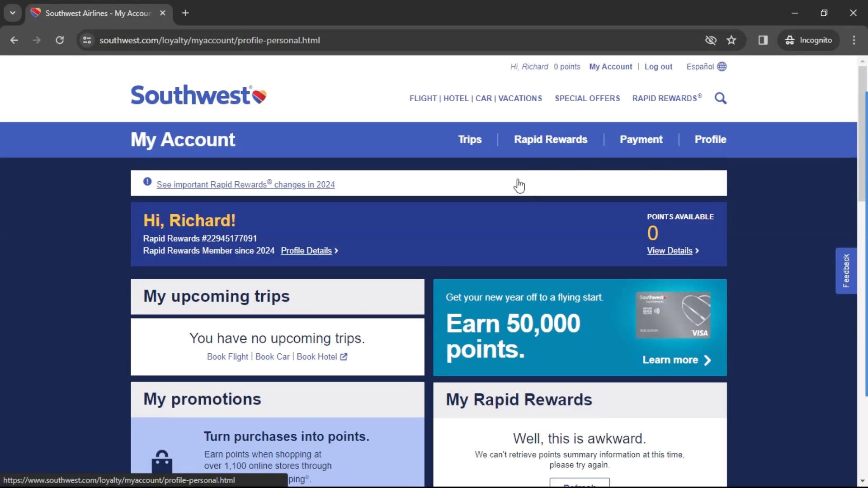Open FLIGHT | HOTEL | CAR | VACATIONS menu
The height and width of the screenshot is (488, 868).
475,99
